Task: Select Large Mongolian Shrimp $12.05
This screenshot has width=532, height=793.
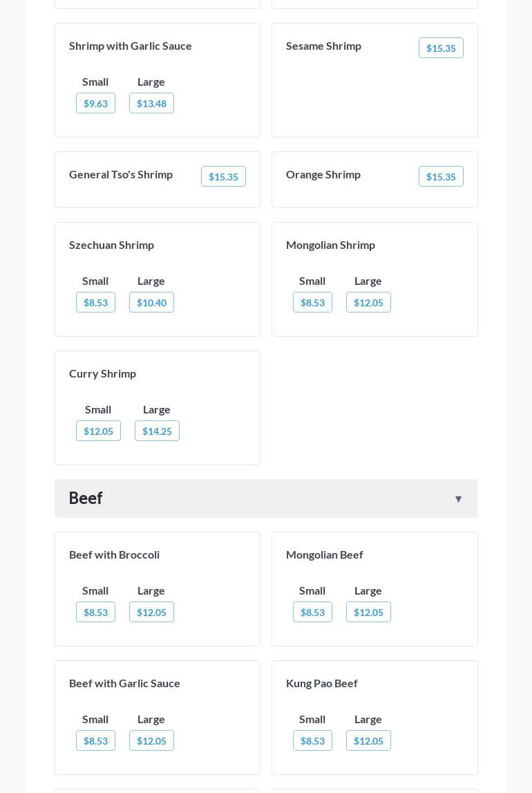Action: tap(368, 303)
